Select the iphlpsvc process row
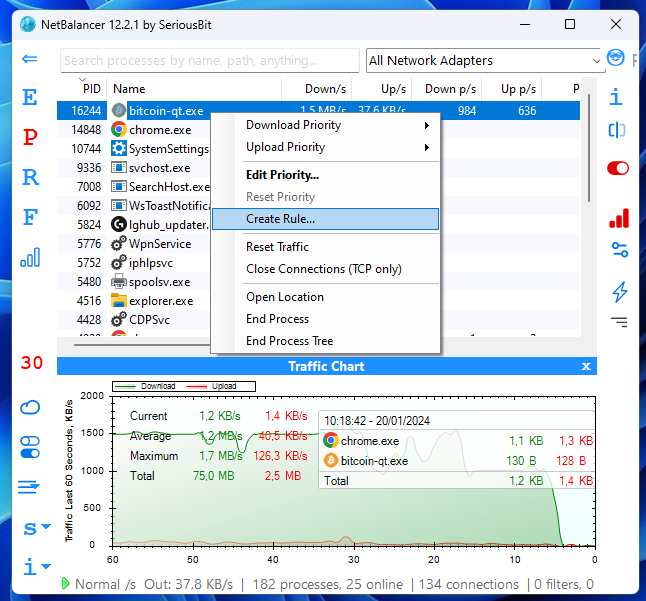Viewport: 646px width, 601px height. click(134, 263)
